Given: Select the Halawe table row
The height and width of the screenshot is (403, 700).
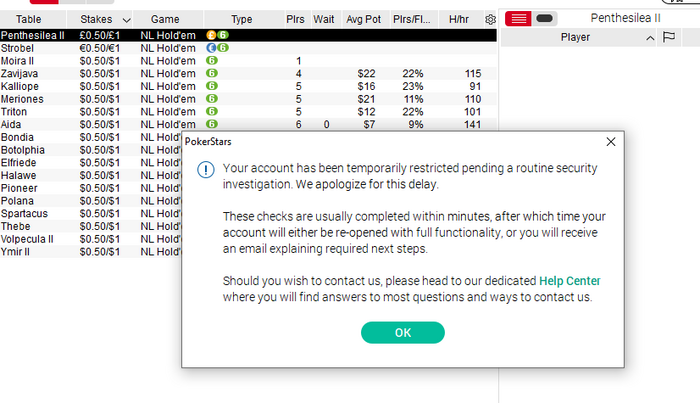Looking at the screenshot, I should pos(91,175).
